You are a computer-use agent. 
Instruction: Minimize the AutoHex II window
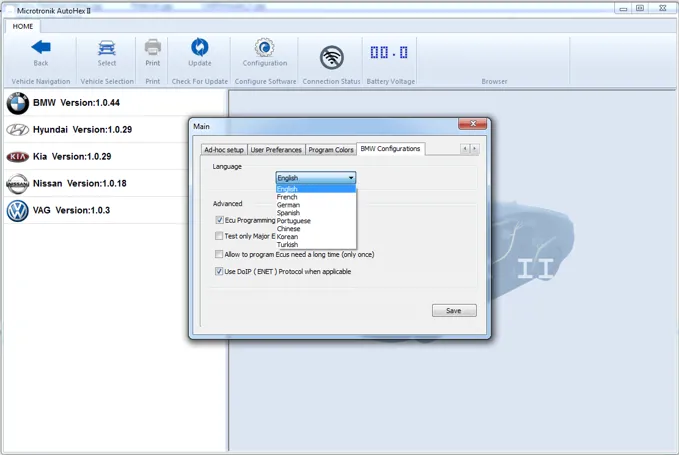click(x=623, y=8)
